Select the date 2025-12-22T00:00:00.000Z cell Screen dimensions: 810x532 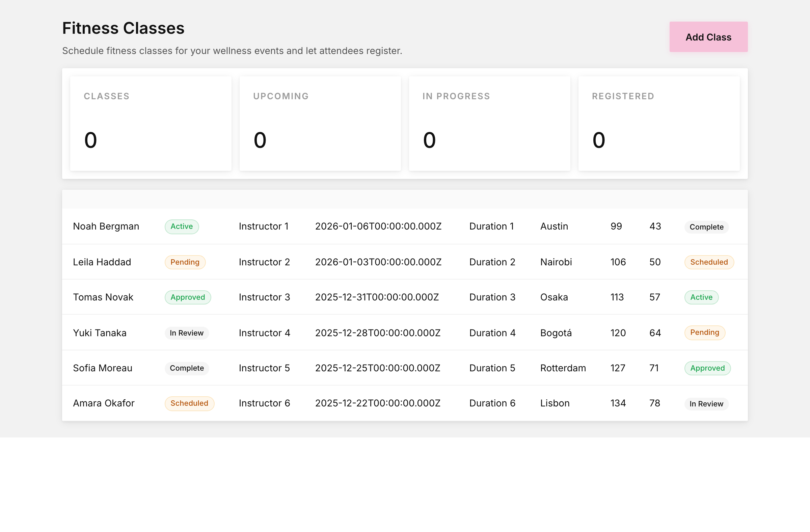[378, 403]
